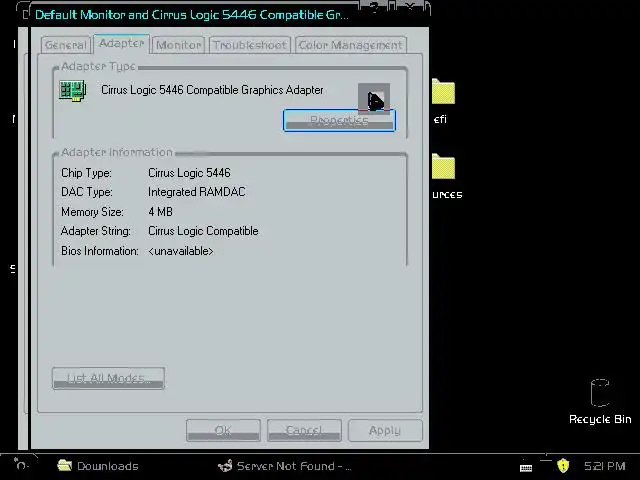
Task: Click List All Modes button
Action: [109, 378]
